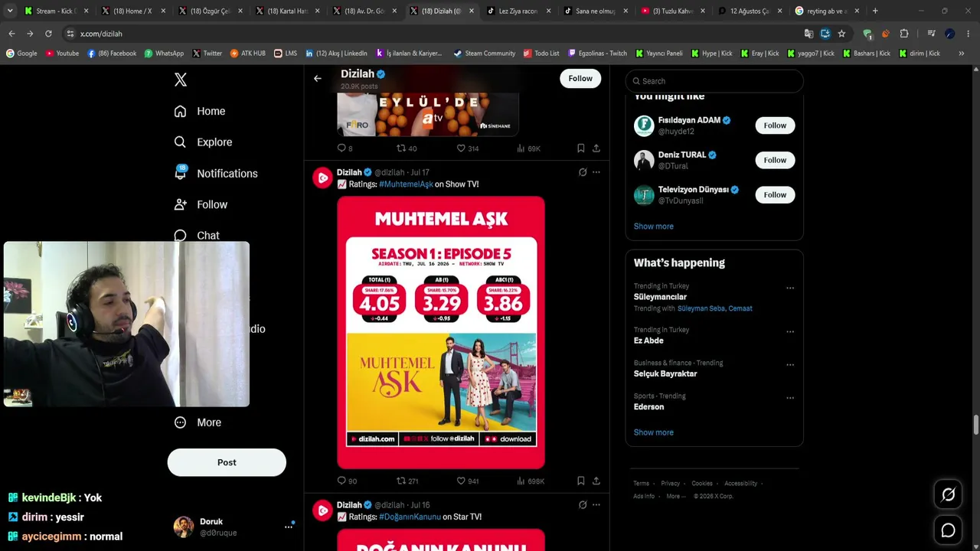Open the browser Extensions puzzle icon
Viewport: 980px width, 551px height.
tap(904, 34)
